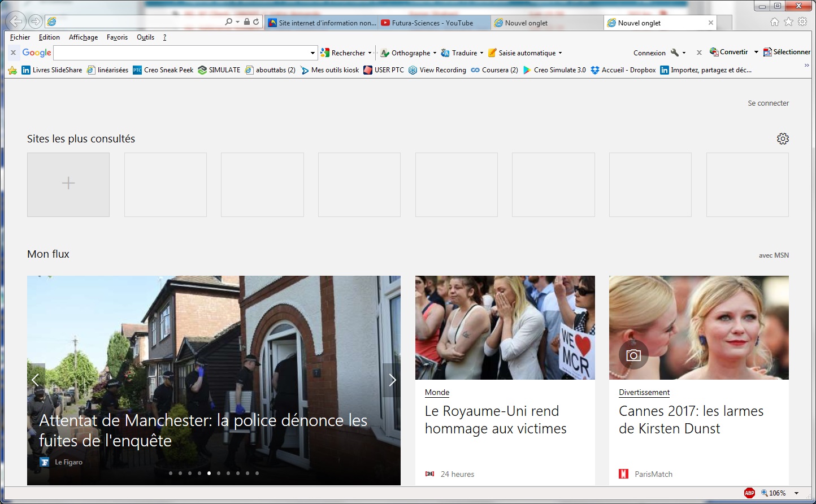Open the Accueil - Dropbox favorite
Viewport: 816px width, 504px height.
[x=623, y=70]
